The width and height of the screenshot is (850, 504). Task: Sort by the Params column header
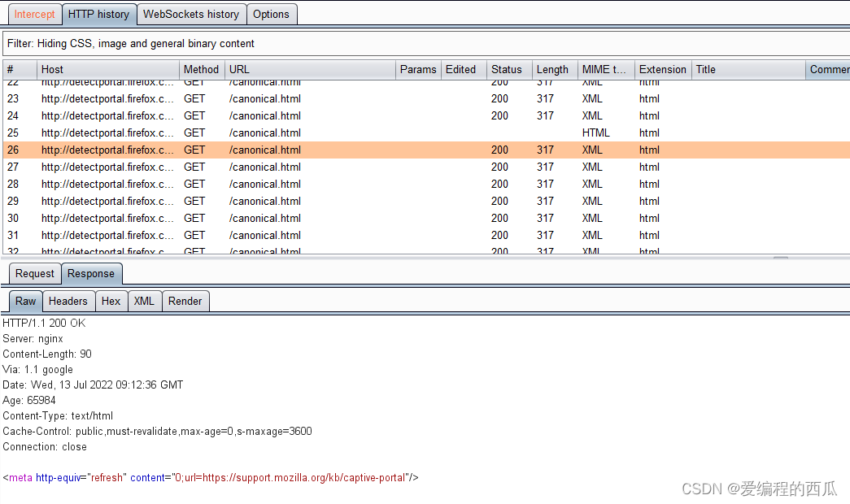418,69
